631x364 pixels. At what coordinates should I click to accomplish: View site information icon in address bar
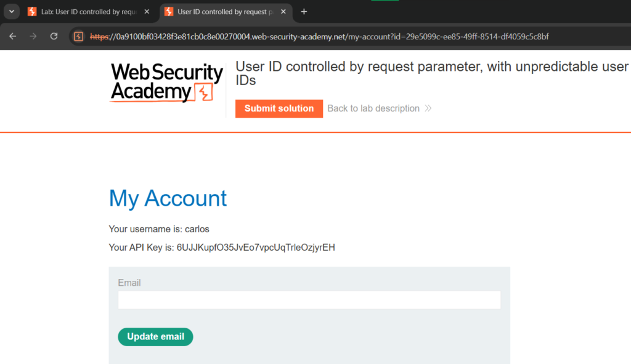pyautogui.click(x=78, y=36)
